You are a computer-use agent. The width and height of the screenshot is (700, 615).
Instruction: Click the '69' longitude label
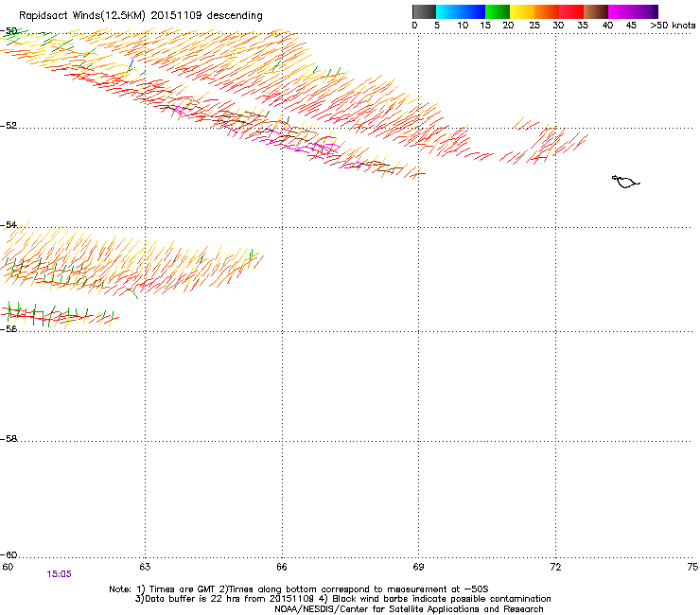point(418,567)
